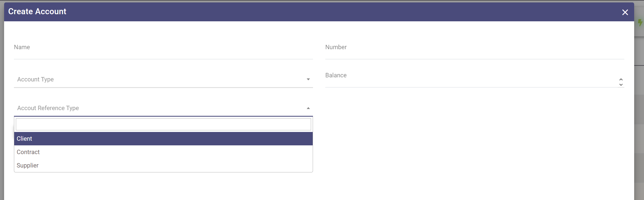The width and height of the screenshot is (644, 200).
Task: Click the Balance label text
Action: click(x=336, y=75)
